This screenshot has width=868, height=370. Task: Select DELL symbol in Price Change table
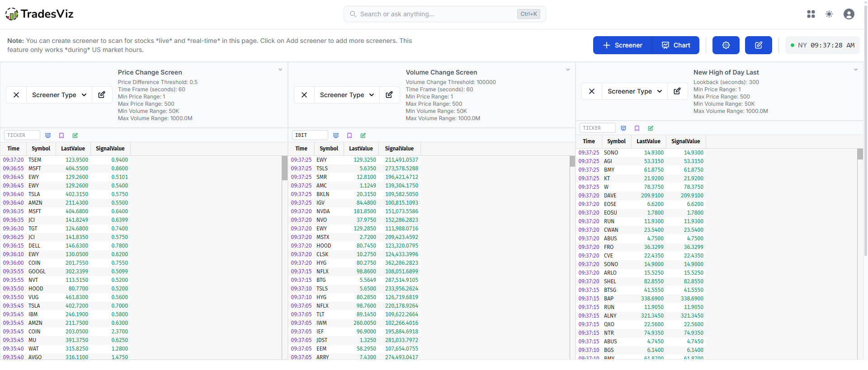pos(34,246)
